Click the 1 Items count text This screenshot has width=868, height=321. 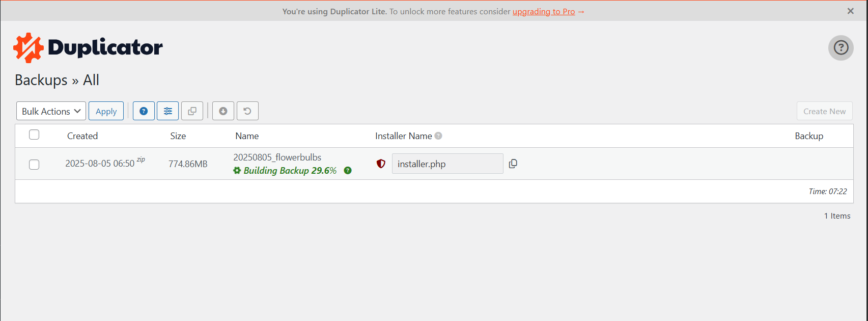click(837, 216)
